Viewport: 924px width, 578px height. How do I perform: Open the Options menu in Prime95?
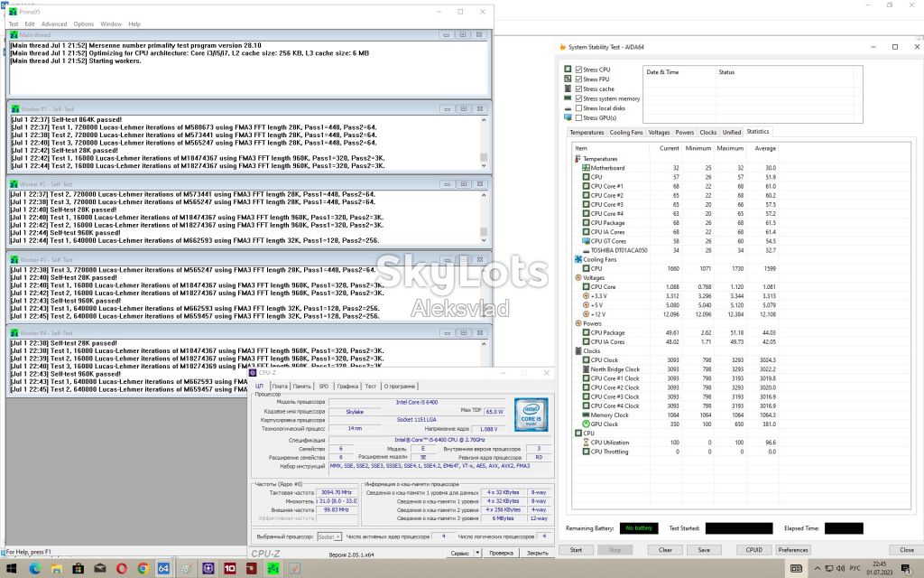coord(84,24)
